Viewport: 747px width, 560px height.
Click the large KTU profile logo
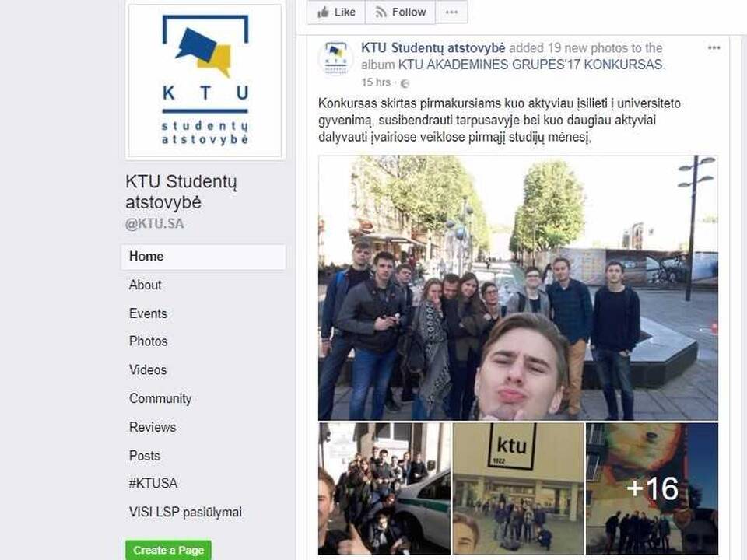[x=205, y=80]
